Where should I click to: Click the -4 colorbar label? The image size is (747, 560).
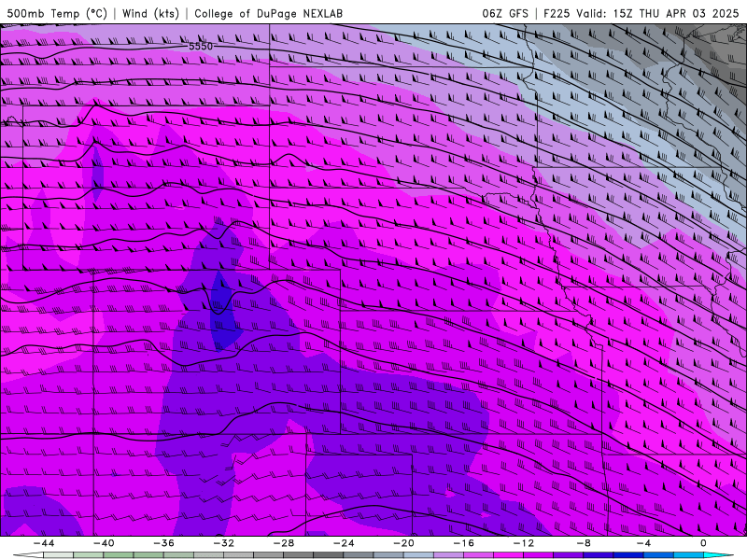(x=643, y=543)
